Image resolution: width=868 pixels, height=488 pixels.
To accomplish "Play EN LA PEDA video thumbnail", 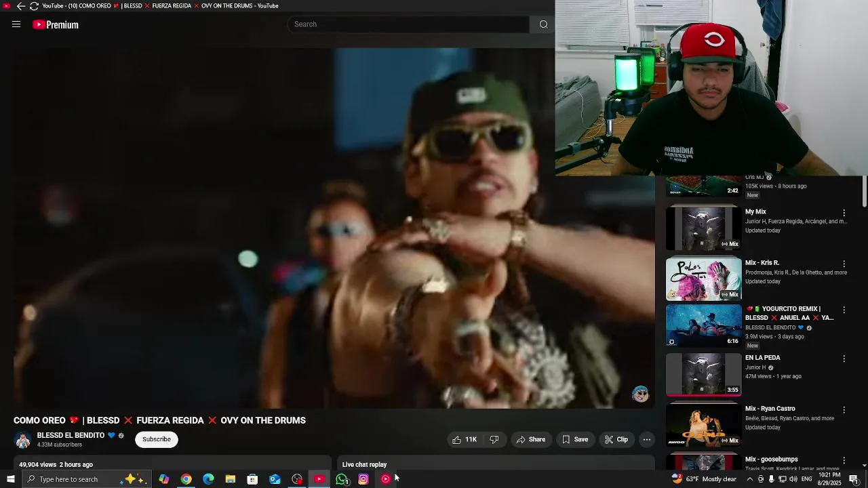I will click(703, 374).
